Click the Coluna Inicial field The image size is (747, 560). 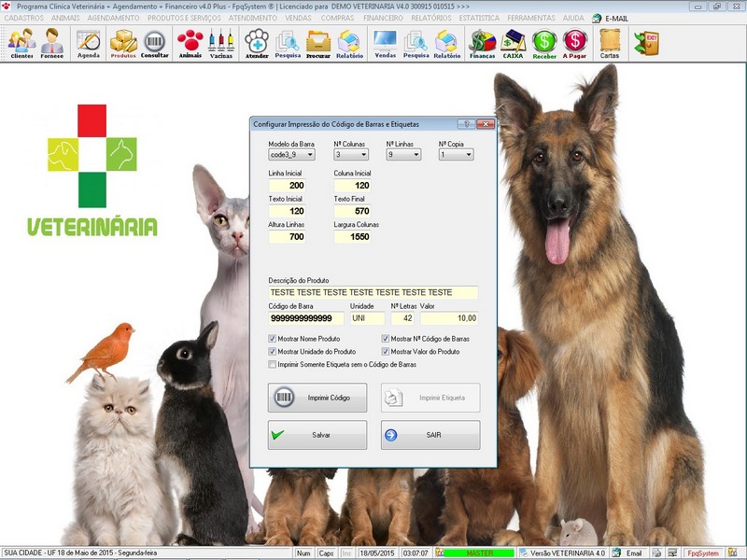[x=352, y=185]
